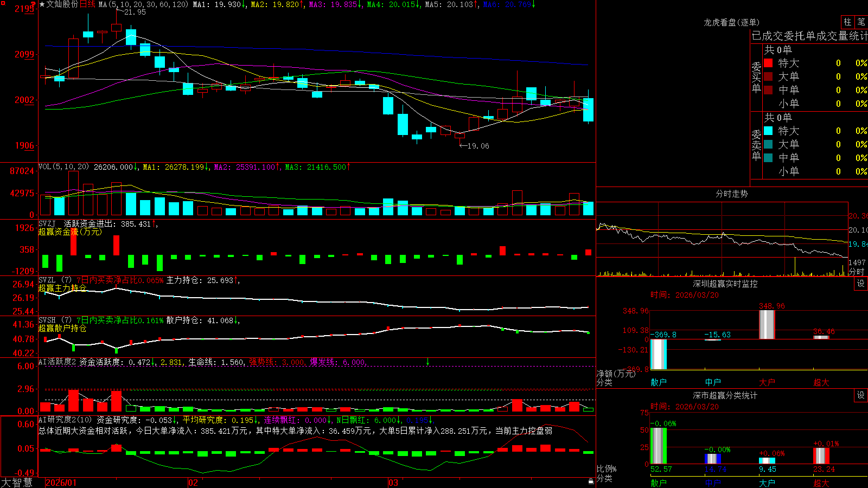
Task: Click the 笔 (tick view) button
Action: pyautogui.click(x=861, y=22)
